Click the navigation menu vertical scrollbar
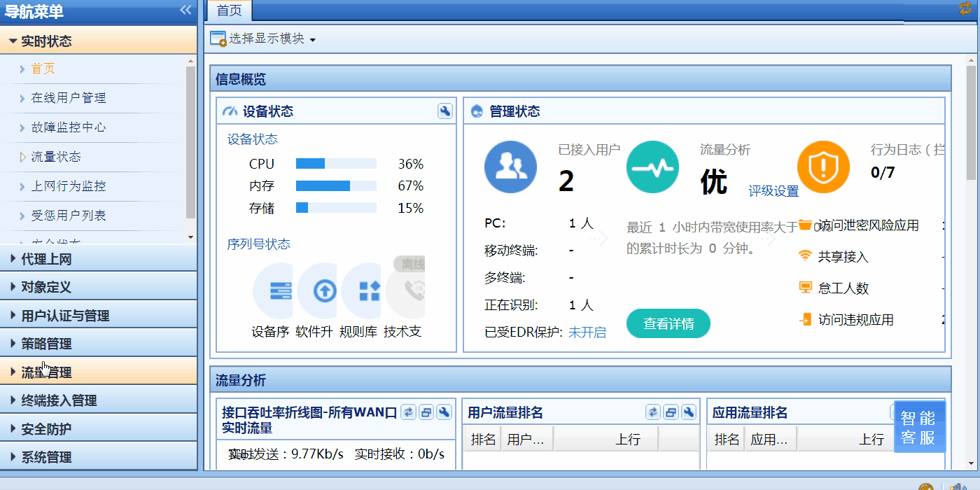This screenshot has width=980, height=490. coord(190,142)
